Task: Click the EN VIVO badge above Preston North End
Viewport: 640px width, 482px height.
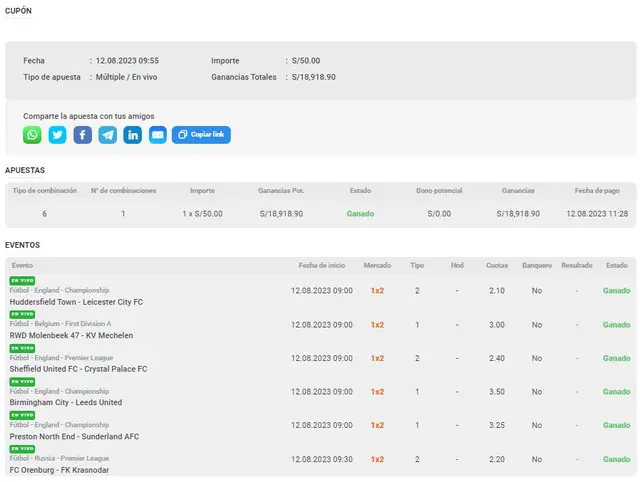Action: 22,415
